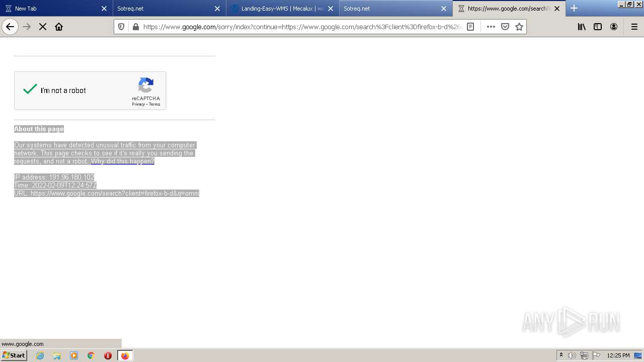The width and height of the screenshot is (644, 362).
Task: Click the URL line text
Action: click(107, 194)
